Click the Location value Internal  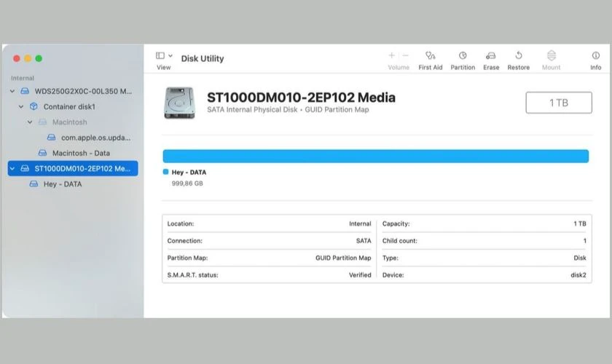pos(360,223)
